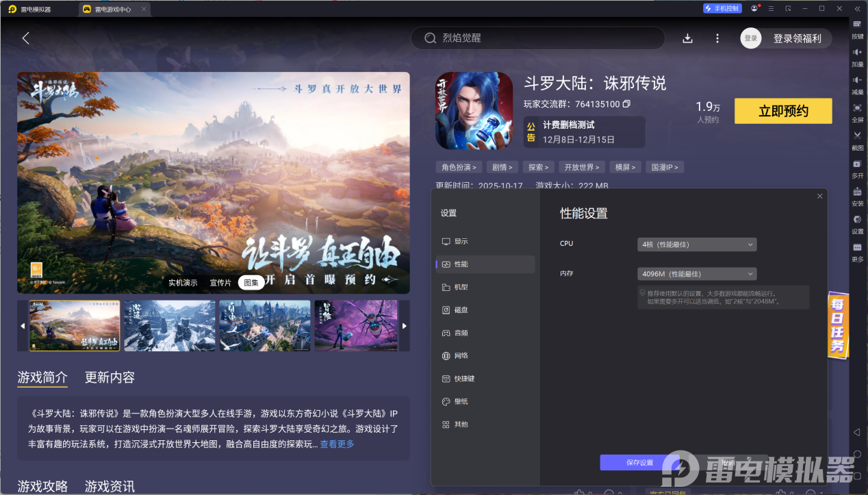Switch media view to 实机演示

click(x=183, y=282)
